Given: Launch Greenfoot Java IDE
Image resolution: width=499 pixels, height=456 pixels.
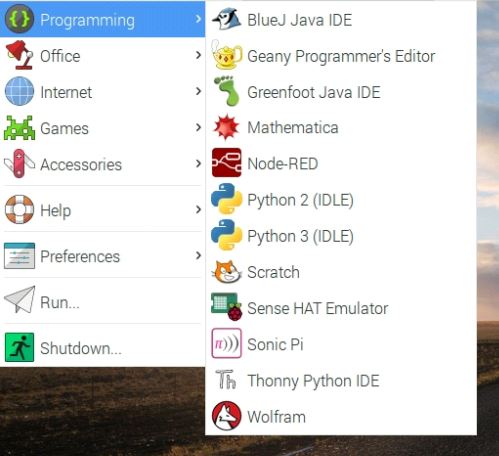Looking at the screenshot, I should click(341, 91).
